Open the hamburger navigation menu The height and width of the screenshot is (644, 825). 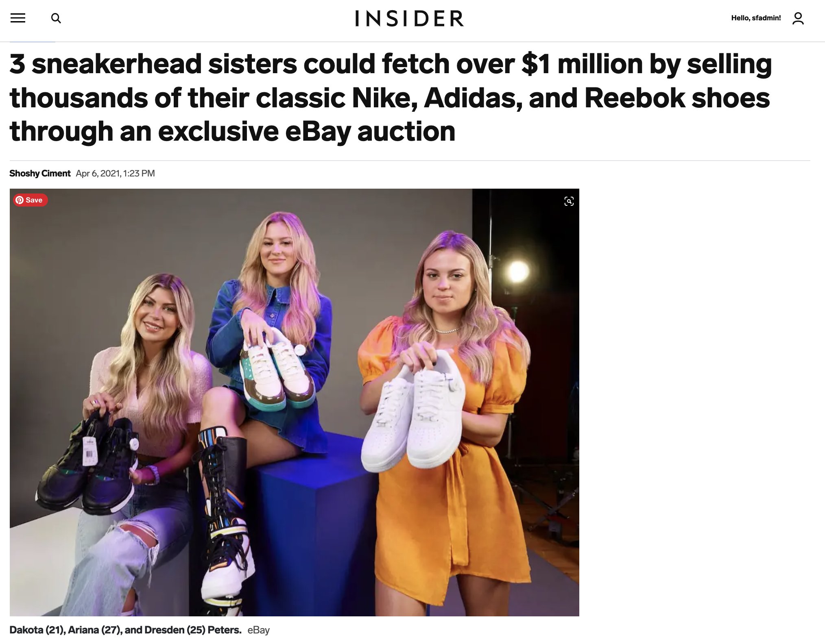click(x=18, y=18)
